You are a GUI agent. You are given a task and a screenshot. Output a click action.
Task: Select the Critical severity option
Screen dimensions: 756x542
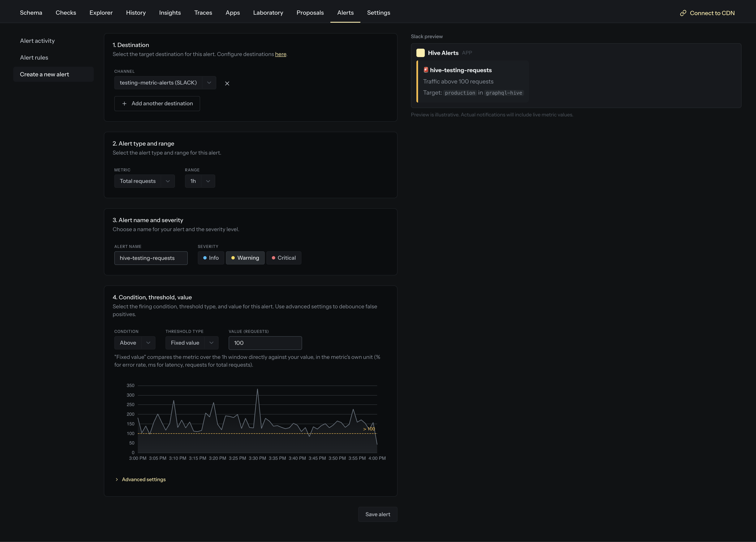[284, 258]
